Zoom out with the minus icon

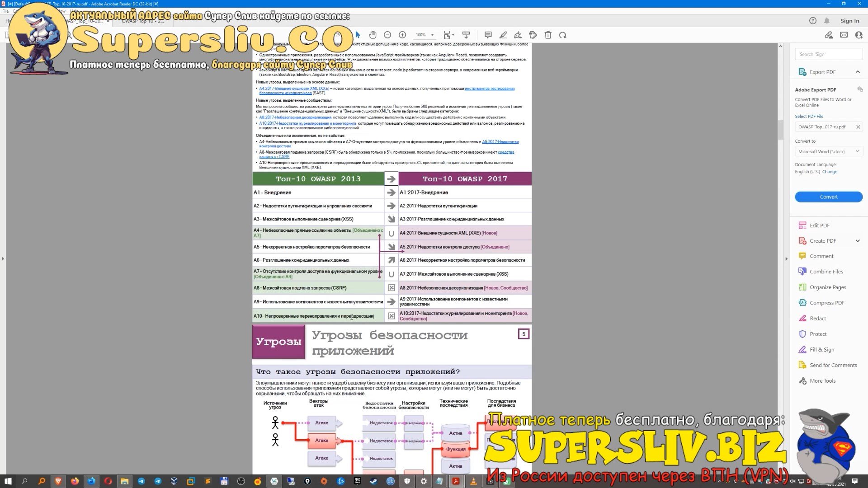click(x=387, y=35)
